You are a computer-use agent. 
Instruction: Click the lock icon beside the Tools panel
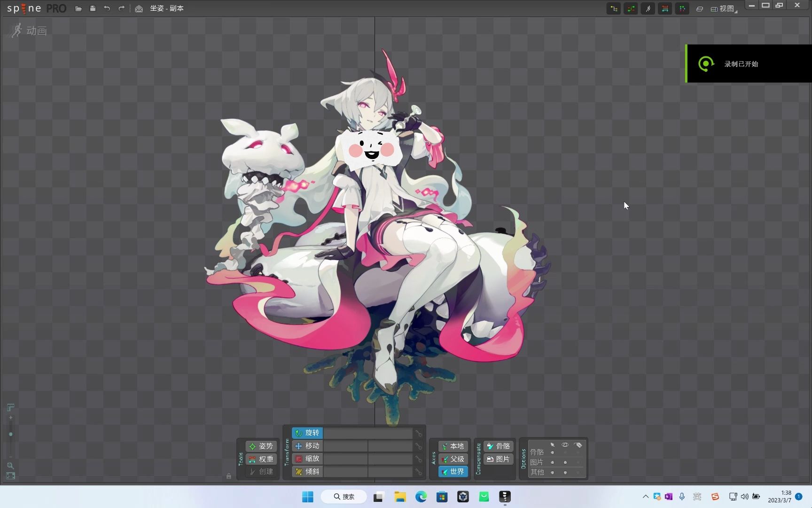(x=229, y=476)
